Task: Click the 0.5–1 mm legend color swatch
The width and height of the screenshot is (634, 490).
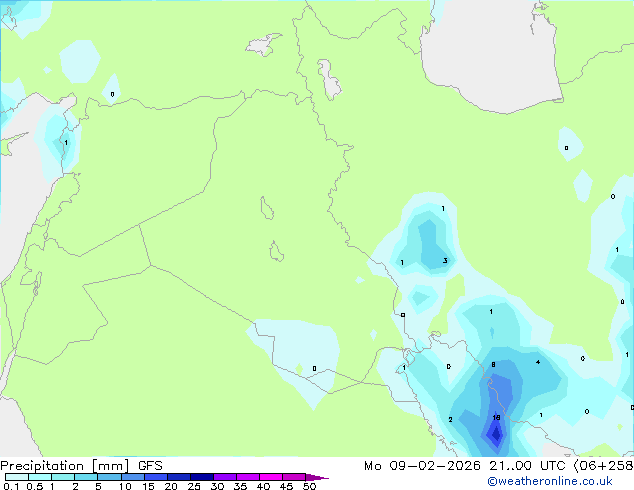Action: pos(40,477)
